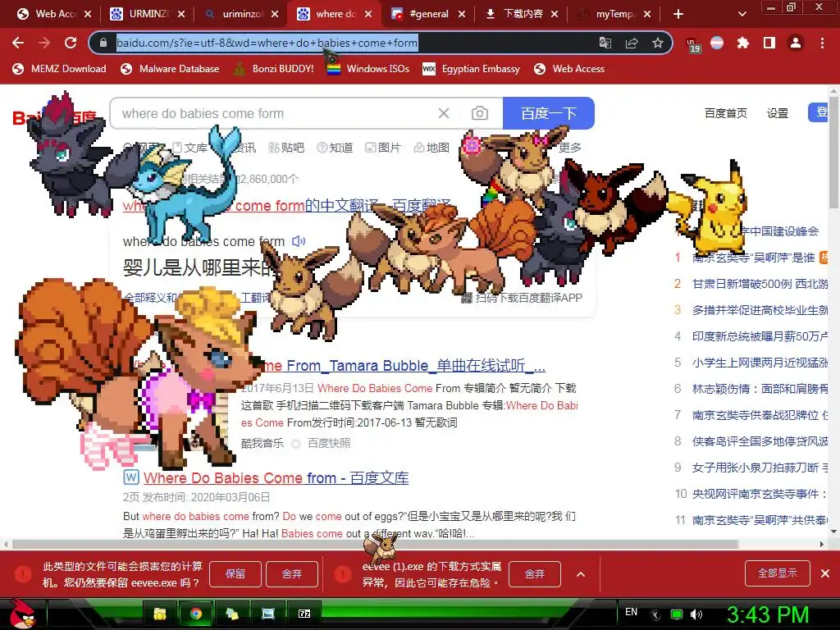This screenshot has height=630, width=840.
Task: Open the Chrome profile avatar
Action: pos(796,43)
